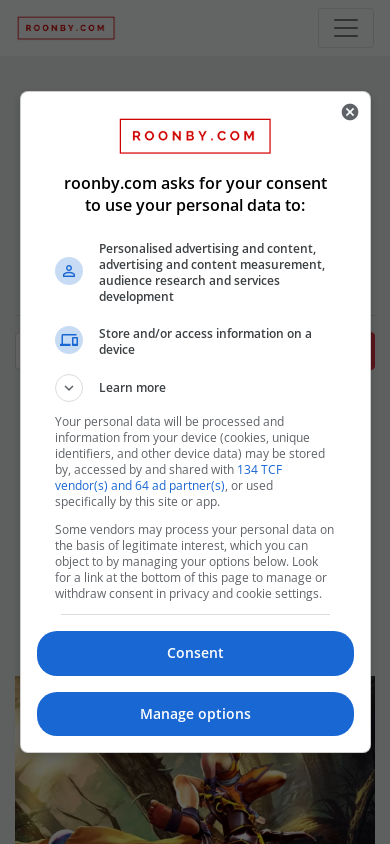Expand the Learn more chevron
Screen dimensions: 390x844
click(69, 388)
